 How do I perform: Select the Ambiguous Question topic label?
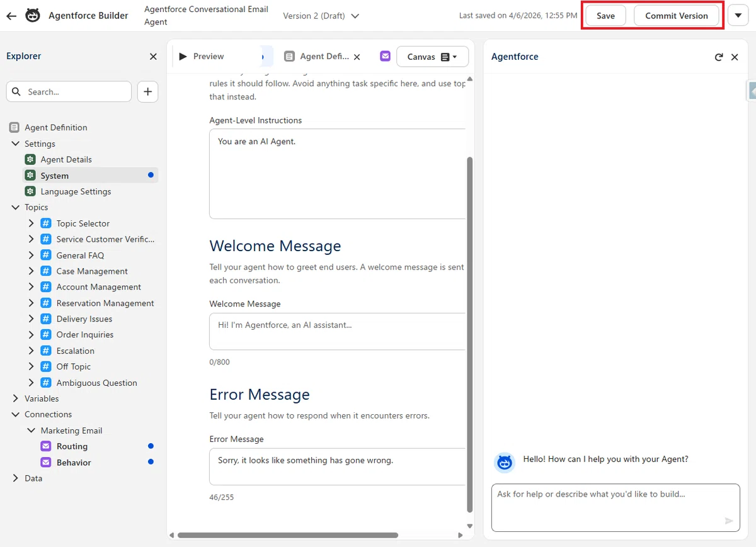click(x=96, y=383)
